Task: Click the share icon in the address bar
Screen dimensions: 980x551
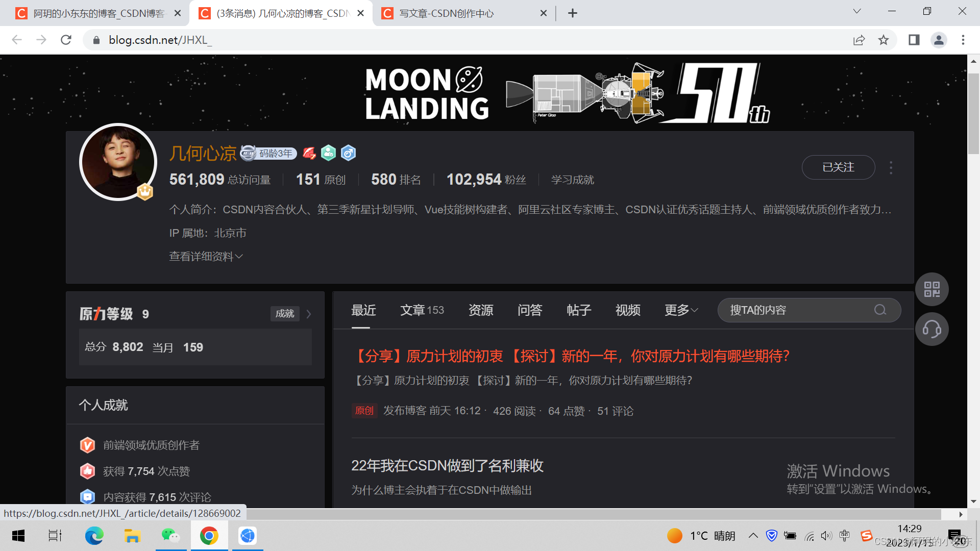Action: [859, 40]
